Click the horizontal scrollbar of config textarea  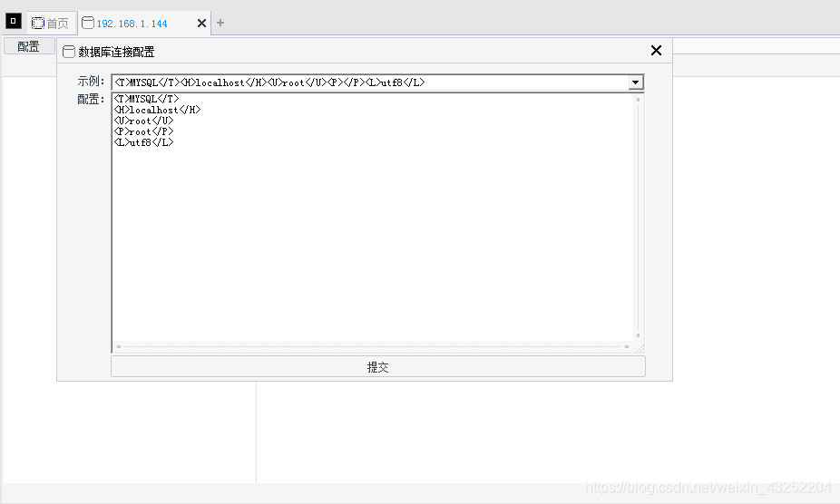(x=373, y=346)
